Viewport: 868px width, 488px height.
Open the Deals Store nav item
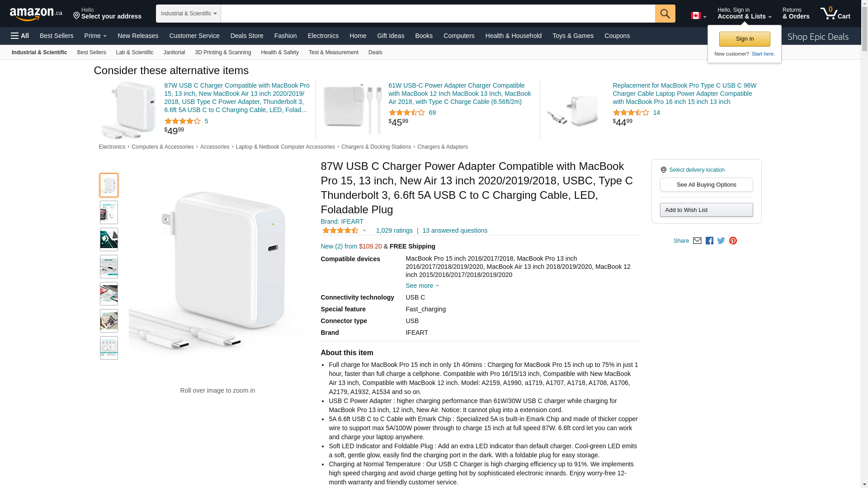[x=247, y=36]
